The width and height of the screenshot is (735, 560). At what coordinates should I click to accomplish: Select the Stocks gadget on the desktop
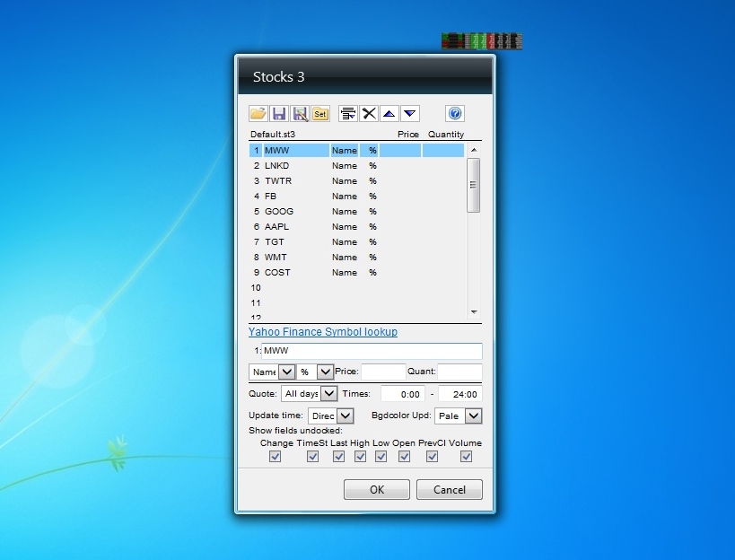click(482, 41)
